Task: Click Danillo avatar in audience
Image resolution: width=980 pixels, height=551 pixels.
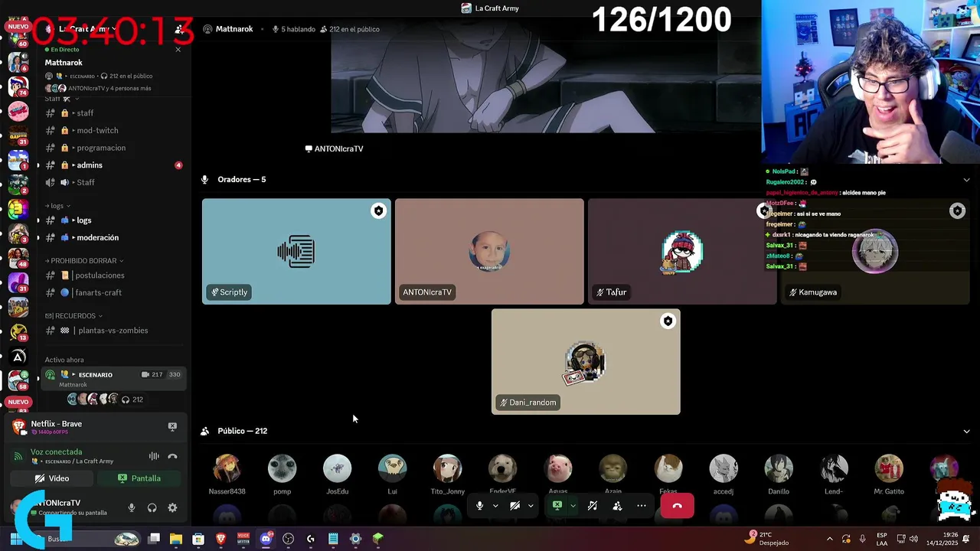Action: [779, 468]
